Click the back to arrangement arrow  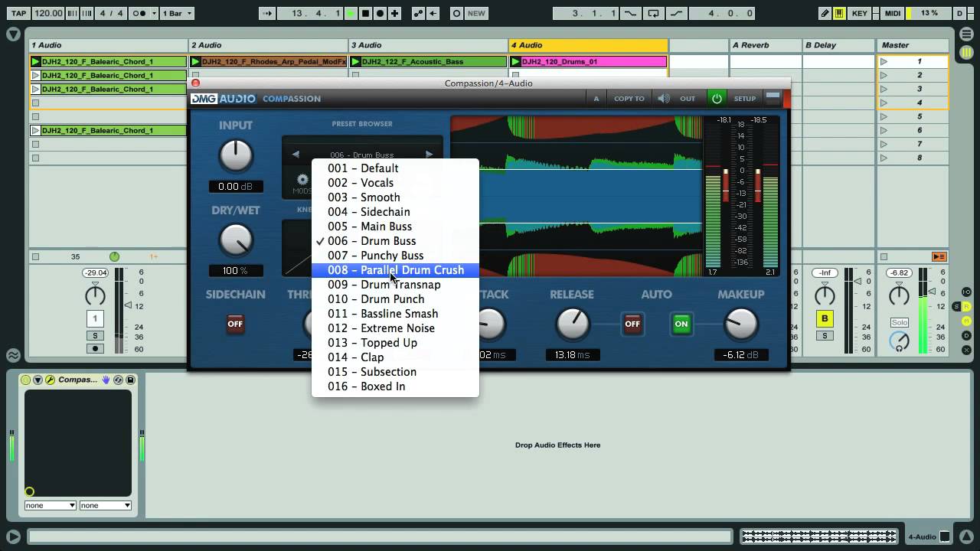433,13
